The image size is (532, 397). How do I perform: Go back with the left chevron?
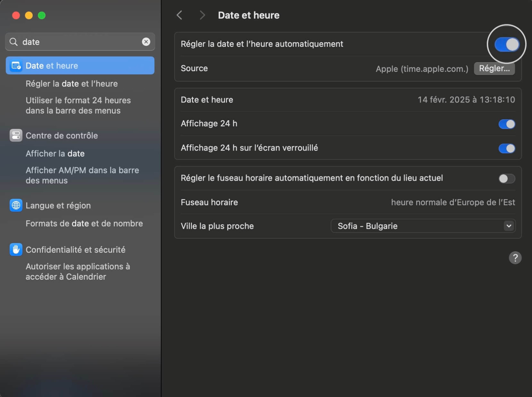179,15
